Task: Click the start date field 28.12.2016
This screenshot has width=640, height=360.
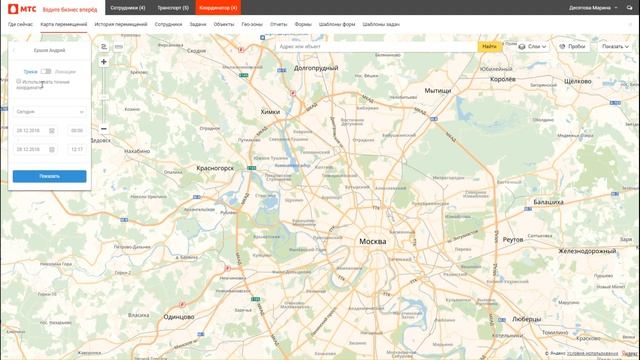Action: pyautogui.click(x=35, y=131)
